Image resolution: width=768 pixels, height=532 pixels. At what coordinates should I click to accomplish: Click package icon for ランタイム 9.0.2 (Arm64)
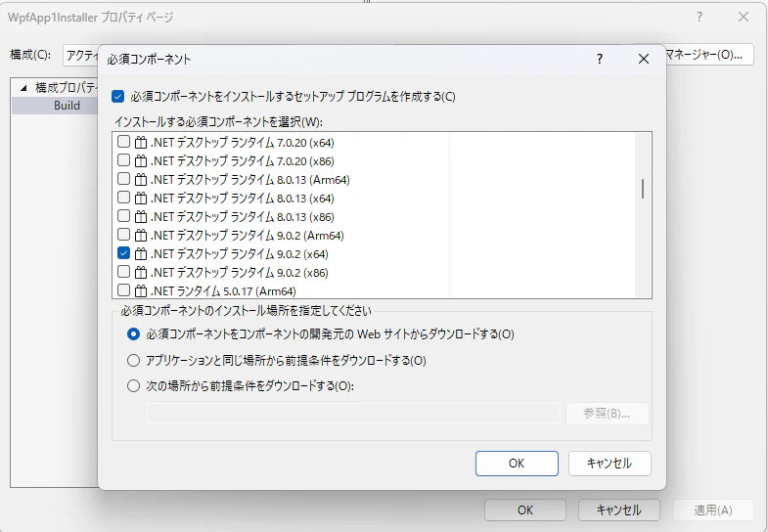tap(141, 236)
